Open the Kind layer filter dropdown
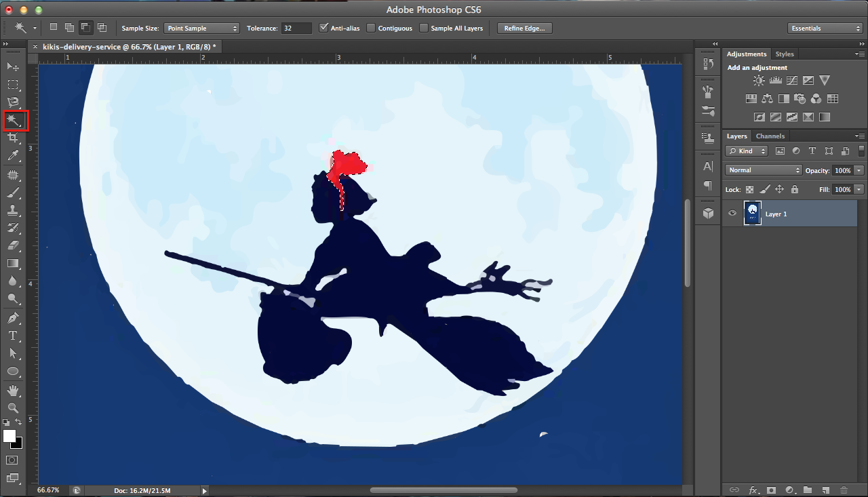This screenshot has height=497, width=868. click(747, 151)
